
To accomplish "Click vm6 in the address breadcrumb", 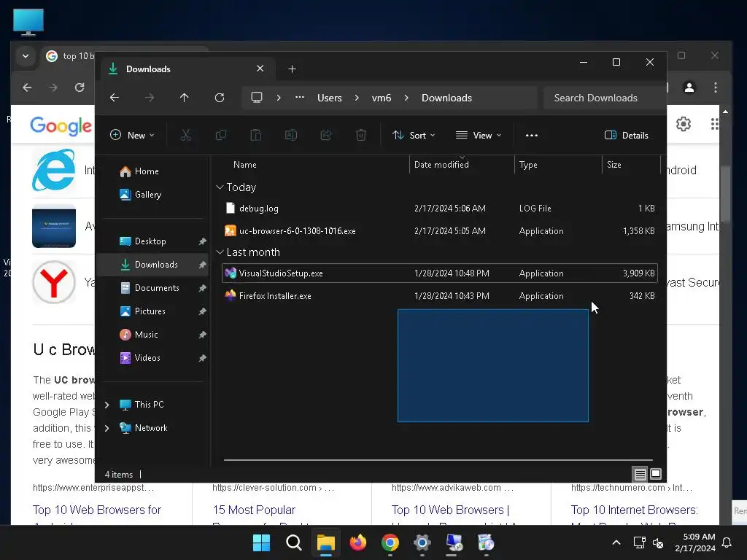I will click(381, 98).
